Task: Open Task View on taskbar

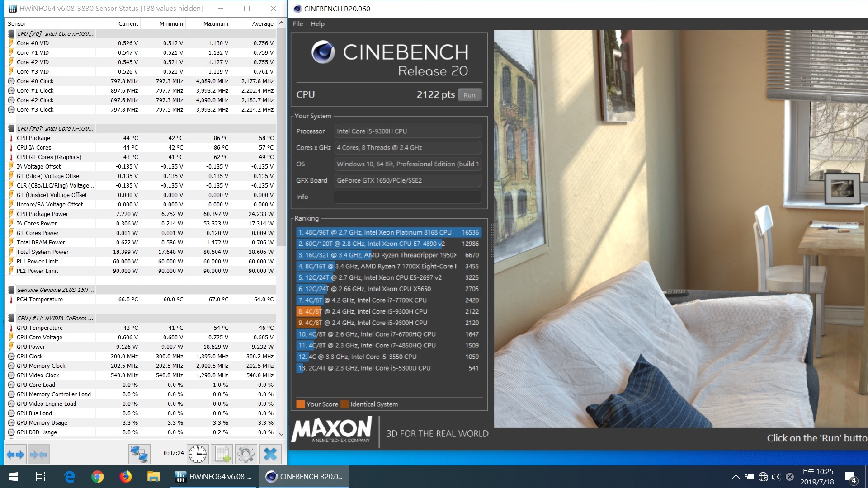Action: pos(41,477)
